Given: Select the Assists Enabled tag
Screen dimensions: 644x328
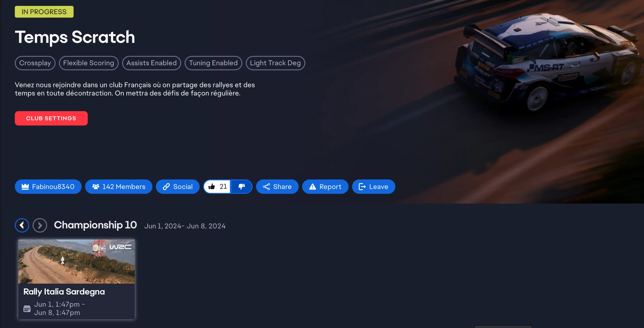Looking at the screenshot, I should tap(151, 63).
